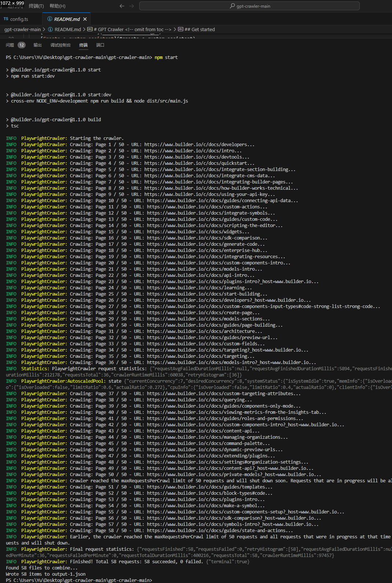Open the README.md breadcrumb dropdown

tap(68, 29)
